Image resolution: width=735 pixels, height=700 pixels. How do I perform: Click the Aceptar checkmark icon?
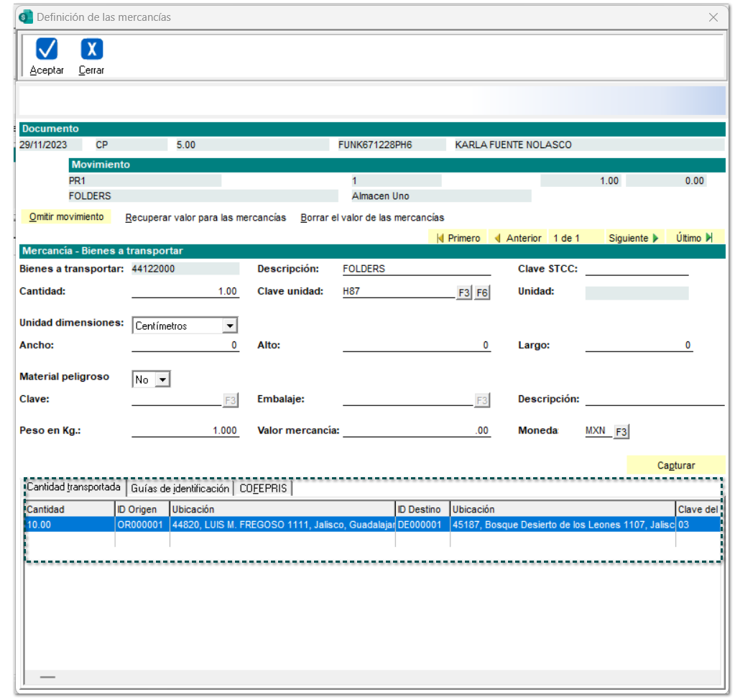pos(47,49)
